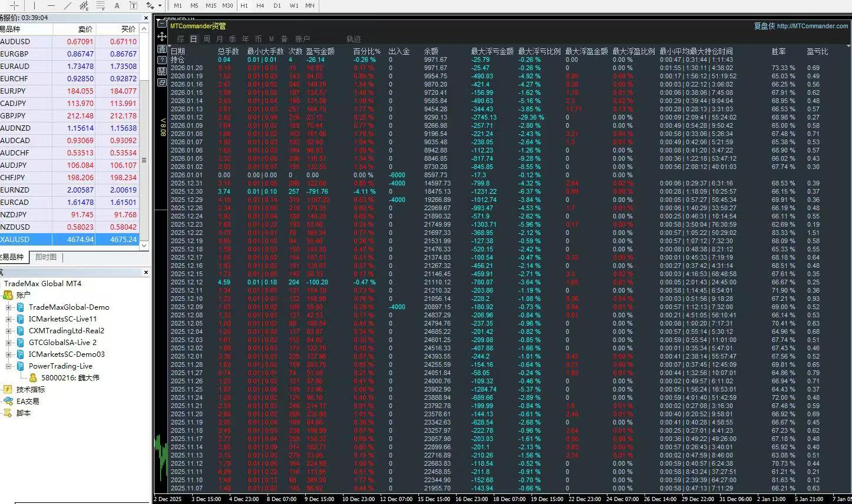Viewport: 852px width, 504px height.
Task: Click the Market Watch scroll-down arrow
Action: click(144, 246)
